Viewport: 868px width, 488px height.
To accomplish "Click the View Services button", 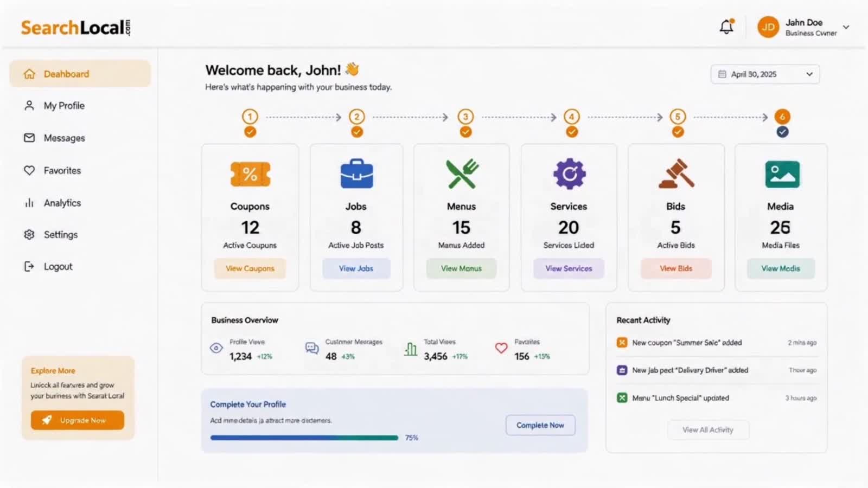I will coord(569,268).
